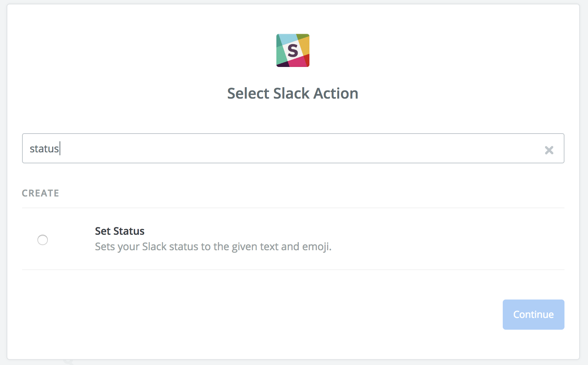Click the empty space right of the search text

tap(301, 149)
